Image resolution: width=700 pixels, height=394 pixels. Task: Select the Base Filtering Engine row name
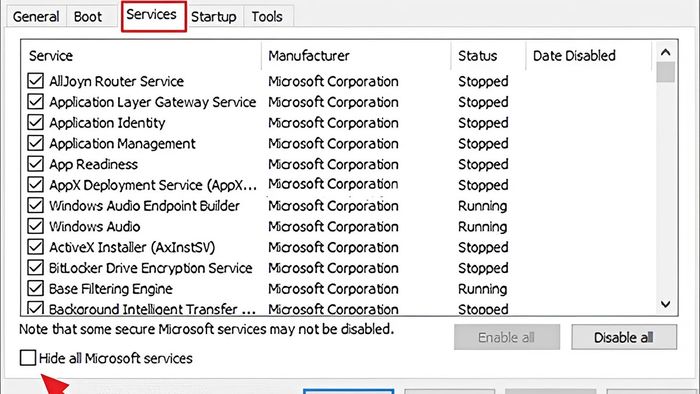(x=111, y=289)
